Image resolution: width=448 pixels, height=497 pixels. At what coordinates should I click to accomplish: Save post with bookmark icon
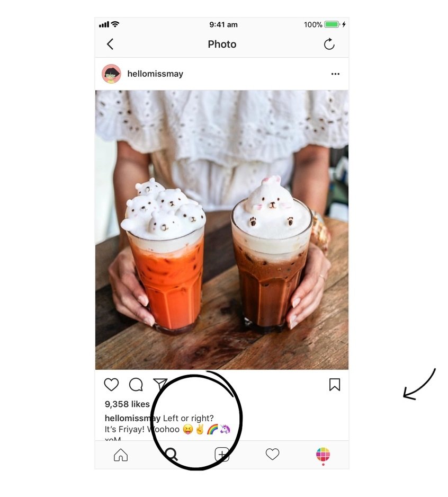tap(335, 385)
